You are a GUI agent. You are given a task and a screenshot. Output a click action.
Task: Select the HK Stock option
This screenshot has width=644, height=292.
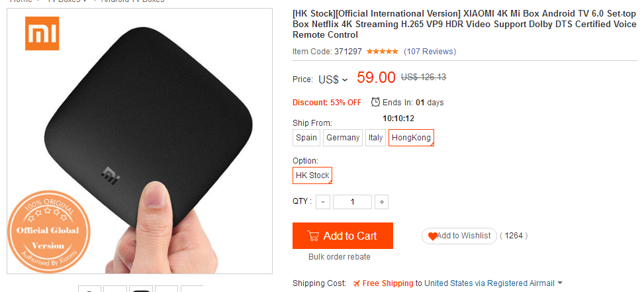(312, 175)
